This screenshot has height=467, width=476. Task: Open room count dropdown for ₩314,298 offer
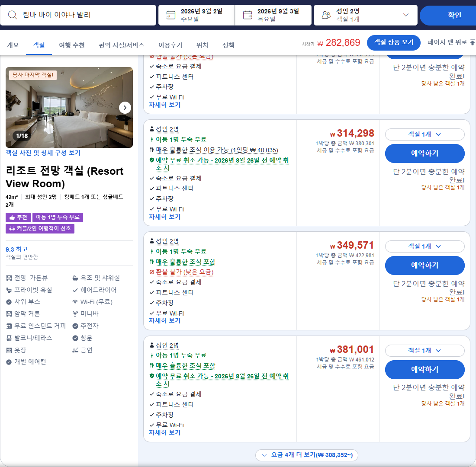[425, 134]
